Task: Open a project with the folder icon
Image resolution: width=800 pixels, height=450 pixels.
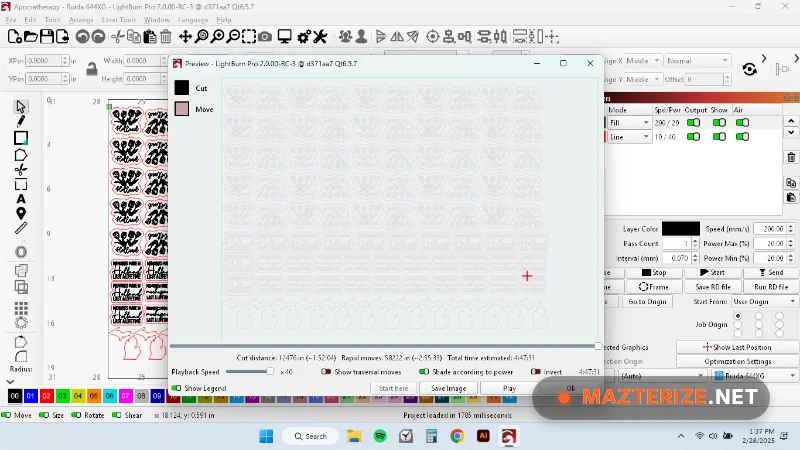Action: click(x=31, y=37)
